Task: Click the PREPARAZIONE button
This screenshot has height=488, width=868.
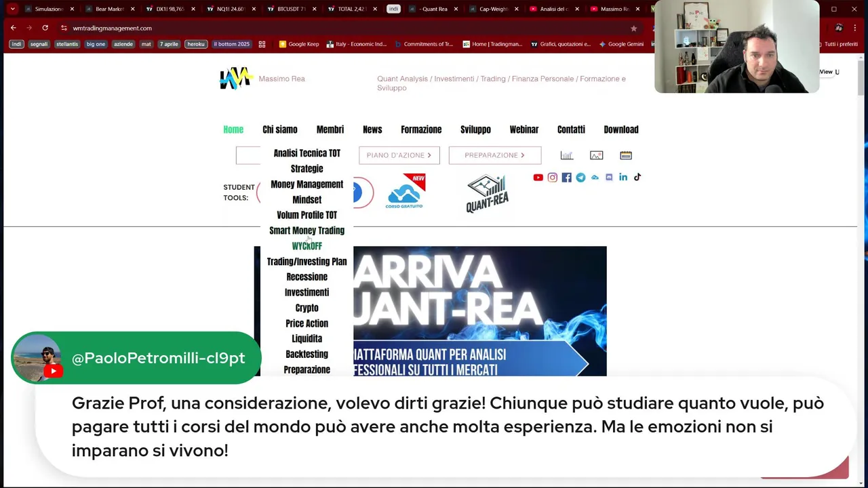Action: [495, 155]
